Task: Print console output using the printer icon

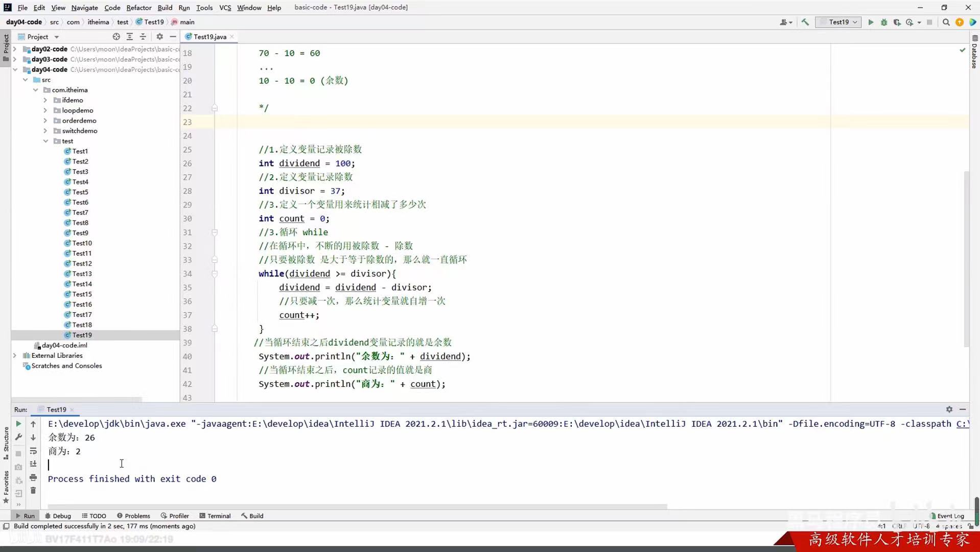Action: 33,478
